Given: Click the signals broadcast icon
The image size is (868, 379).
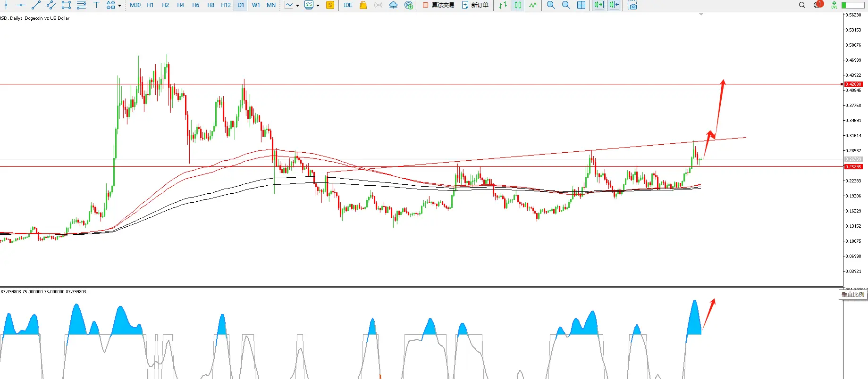Looking at the screenshot, I should pos(378,5).
